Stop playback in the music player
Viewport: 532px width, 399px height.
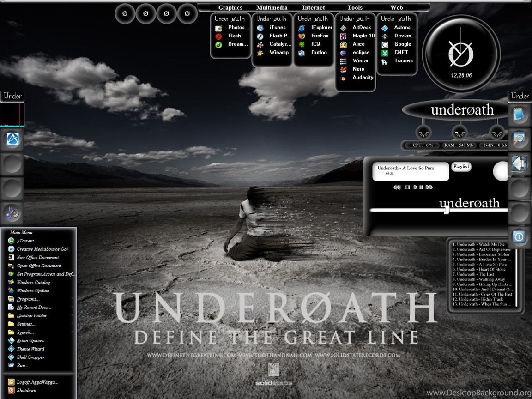[407, 187]
